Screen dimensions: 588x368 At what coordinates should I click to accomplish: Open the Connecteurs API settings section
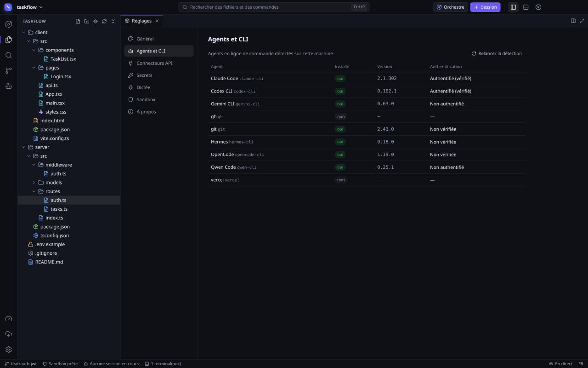pos(159,63)
